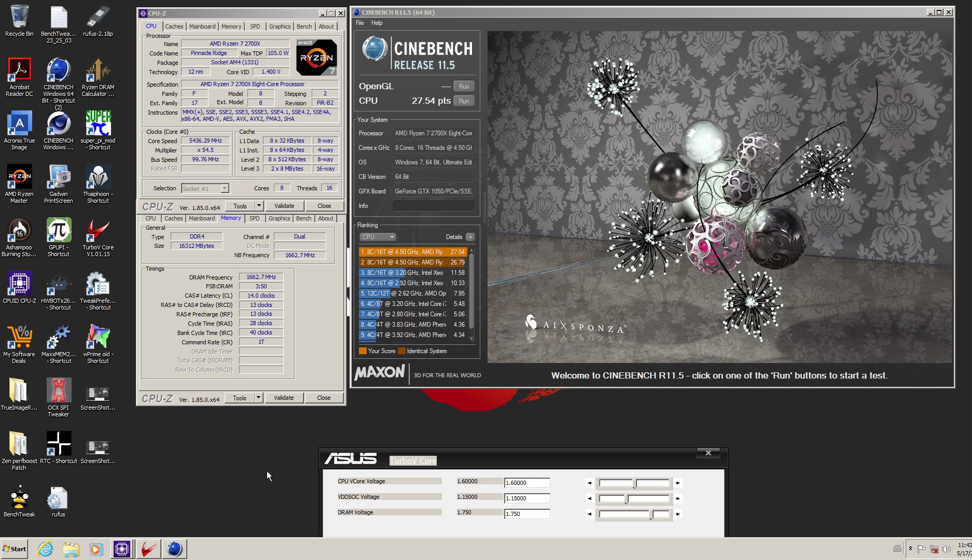Open Bench tab in lower CPU-Z
Image resolution: width=972 pixels, height=560 pixels.
click(304, 218)
